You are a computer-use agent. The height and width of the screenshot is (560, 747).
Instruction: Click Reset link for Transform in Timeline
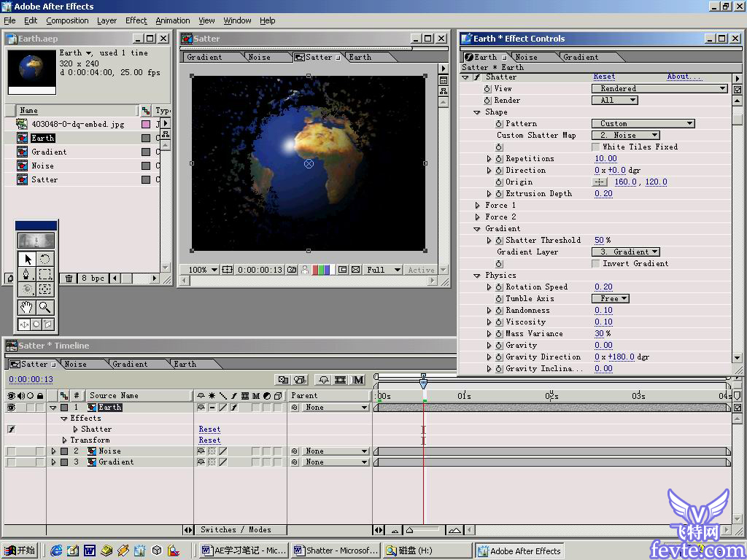(x=209, y=440)
